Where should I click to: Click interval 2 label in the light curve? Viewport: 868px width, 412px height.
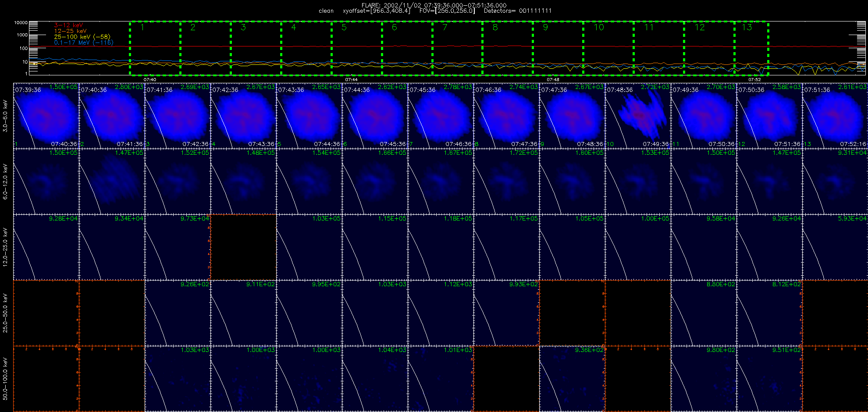[193, 28]
